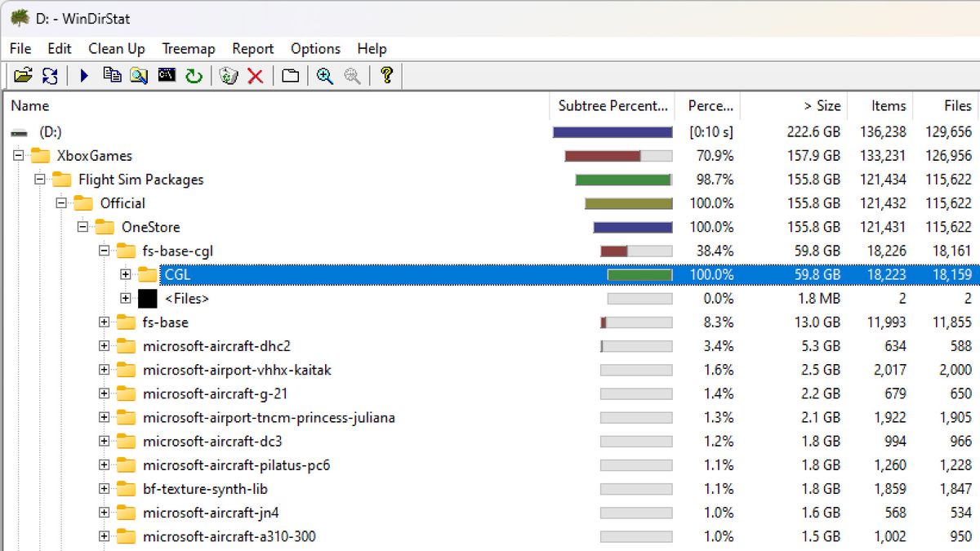The image size is (980, 551).
Task: Open the Clean Up menu
Action: pos(116,48)
